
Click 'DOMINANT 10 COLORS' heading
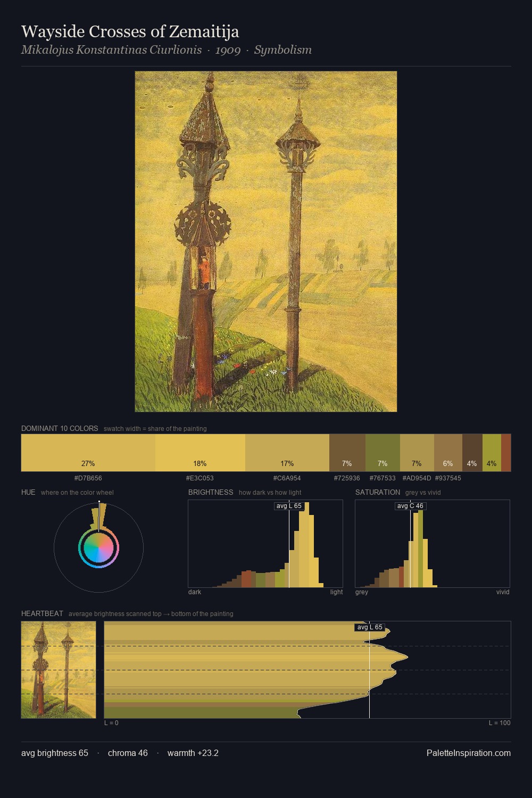click(x=60, y=428)
